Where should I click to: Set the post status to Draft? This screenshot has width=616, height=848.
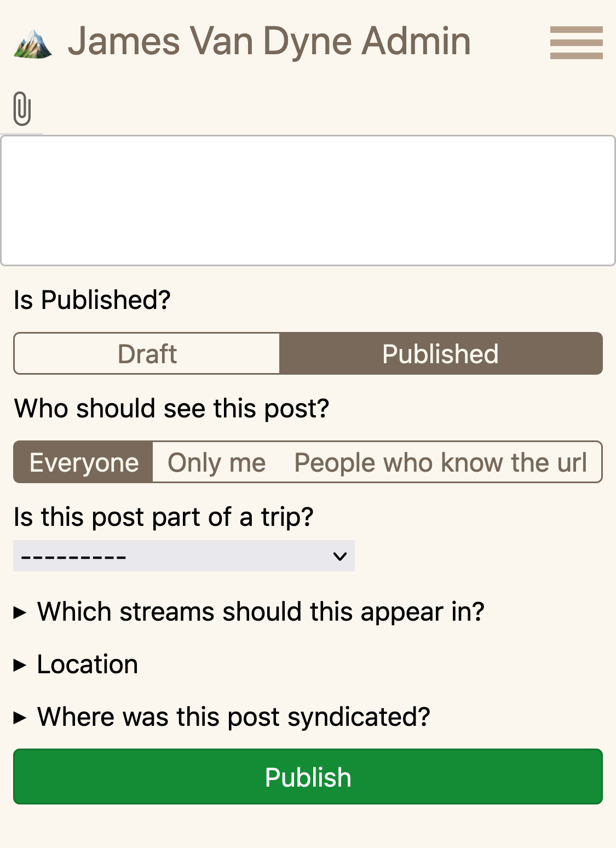147,354
